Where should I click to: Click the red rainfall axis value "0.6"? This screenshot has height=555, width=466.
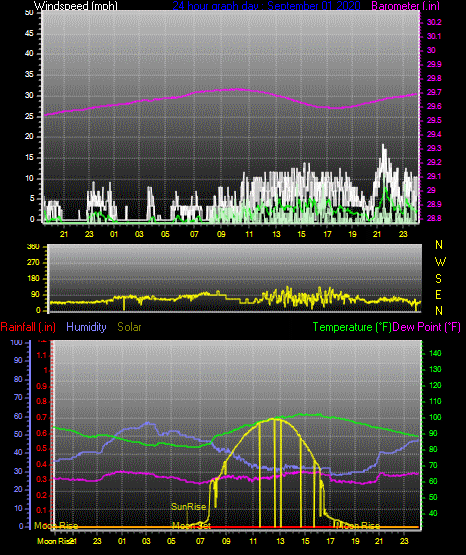click(42, 433)
